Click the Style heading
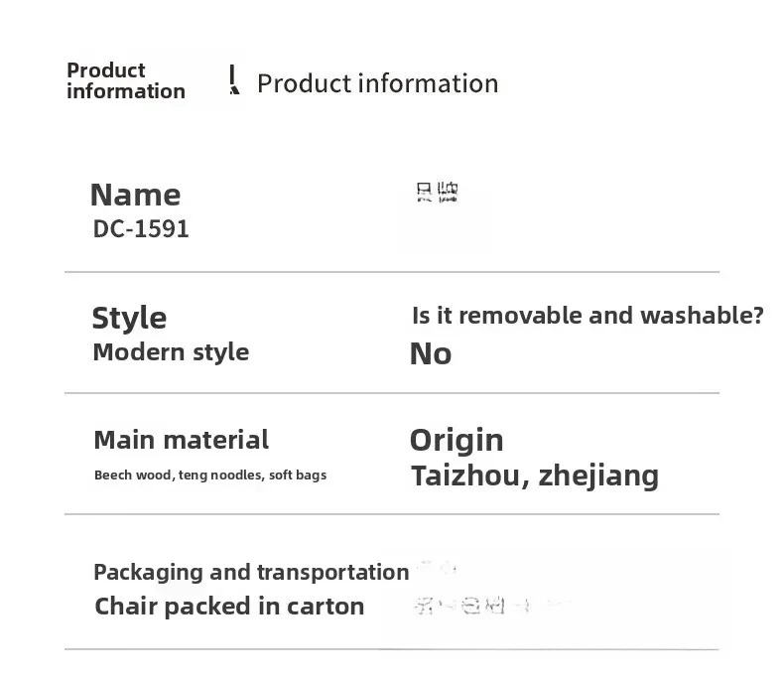Image resolution: width=784 pixels, height=679 pixels. point(129,318)
